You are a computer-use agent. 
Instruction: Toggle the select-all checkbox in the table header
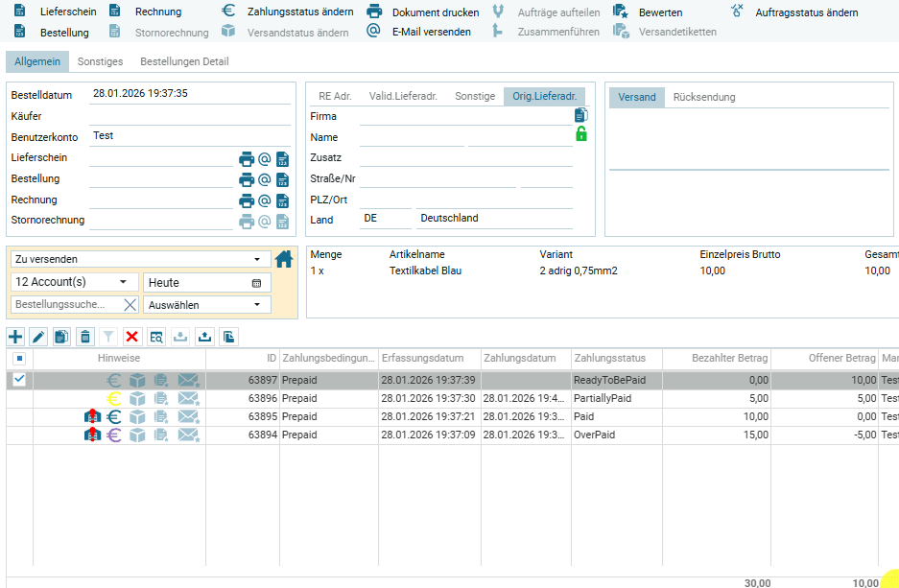(x=19, y=359)
